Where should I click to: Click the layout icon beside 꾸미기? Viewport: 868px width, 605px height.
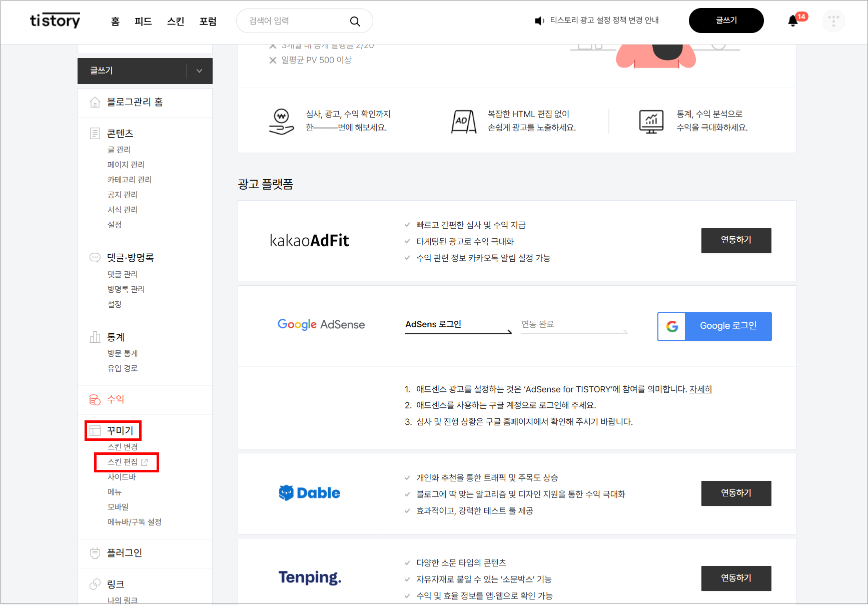(x=95, y=431)
